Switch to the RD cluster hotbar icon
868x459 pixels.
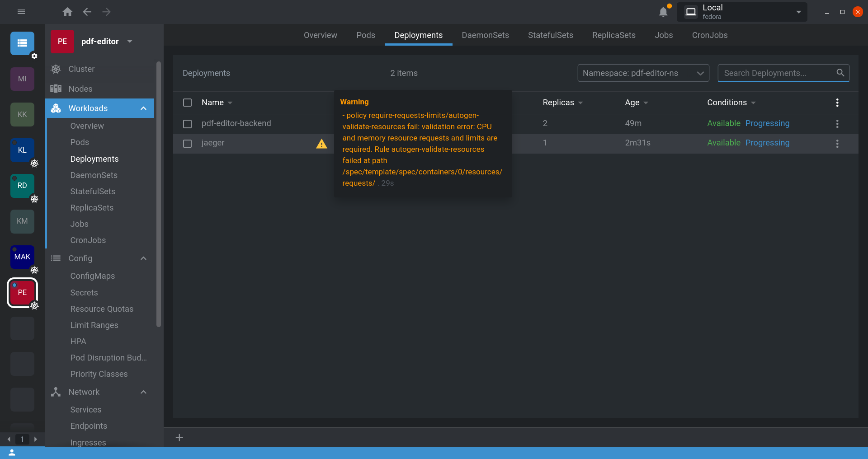coord(22,186)
